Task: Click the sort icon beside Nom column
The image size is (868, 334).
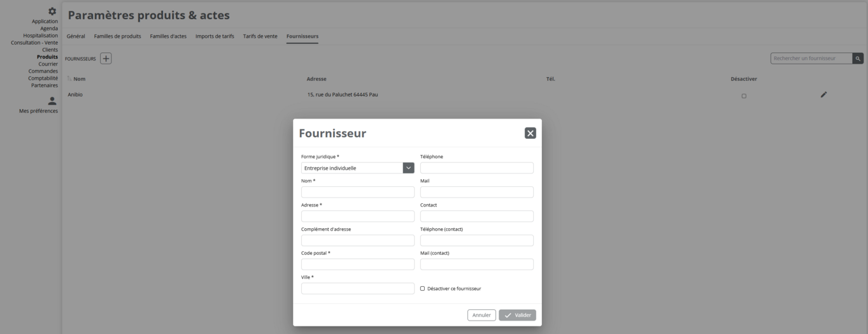Action: (x=69, y=79)
